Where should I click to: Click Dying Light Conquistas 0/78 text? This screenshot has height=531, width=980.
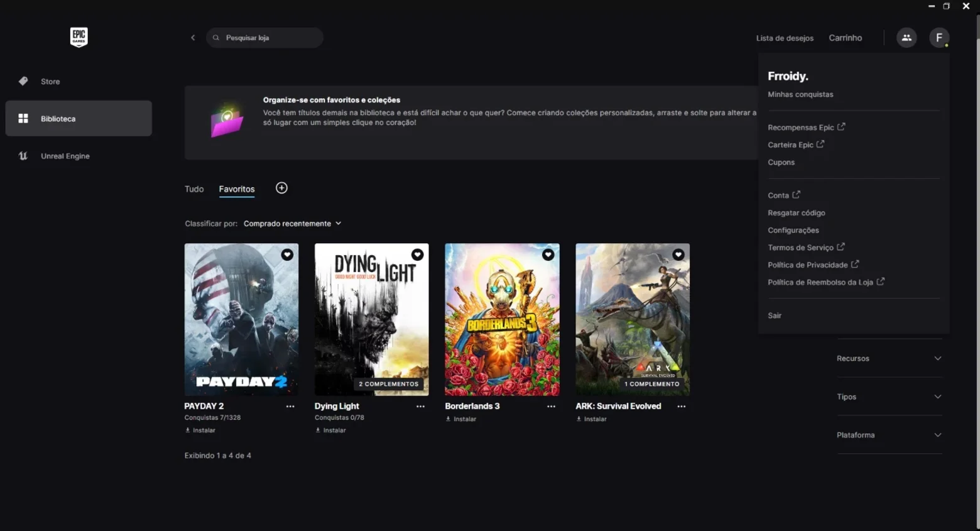click(339, 417)
